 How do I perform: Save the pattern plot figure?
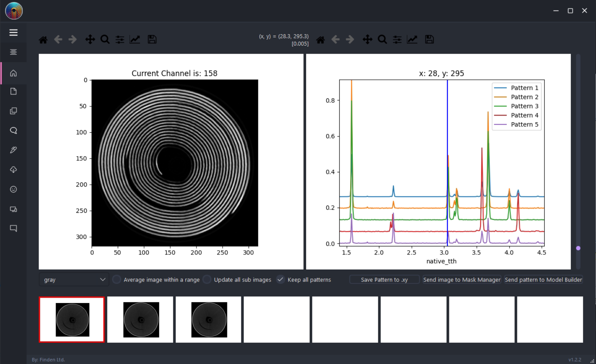pyautogui.click(x=429, y=39)
